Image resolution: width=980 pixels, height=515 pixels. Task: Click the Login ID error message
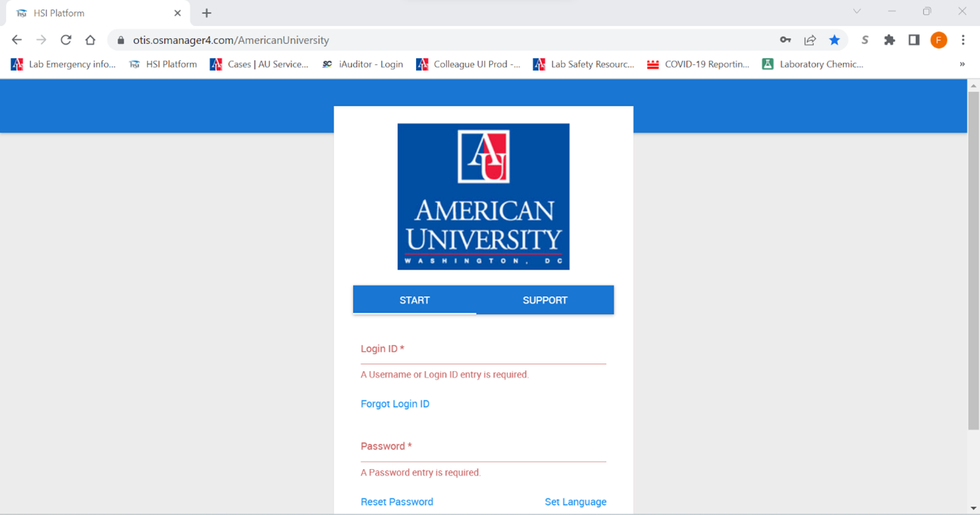(445, 374)
